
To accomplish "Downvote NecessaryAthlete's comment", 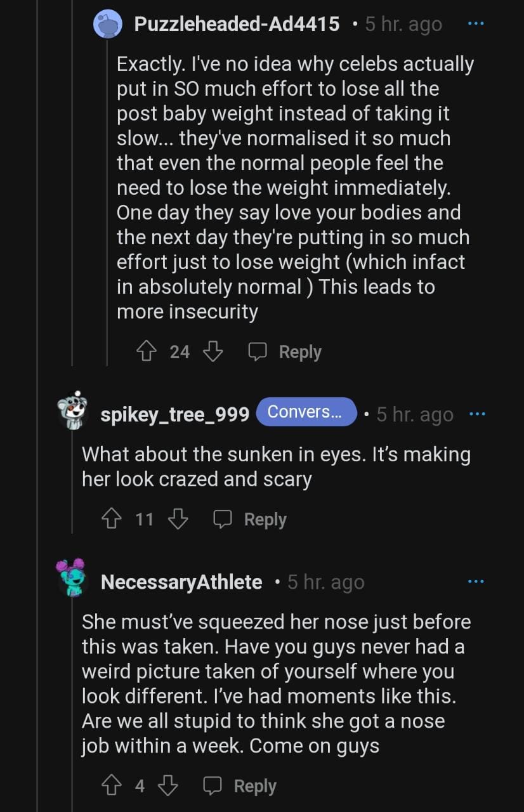I will 167,786.
